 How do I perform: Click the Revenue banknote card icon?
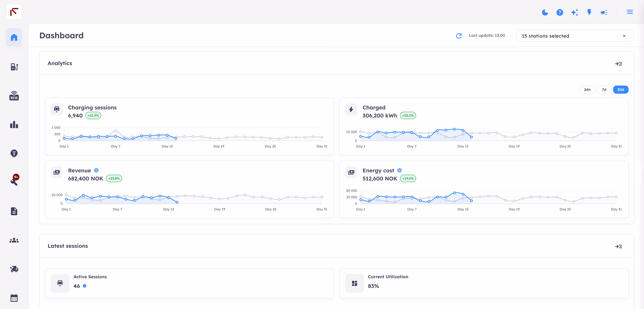57,172
